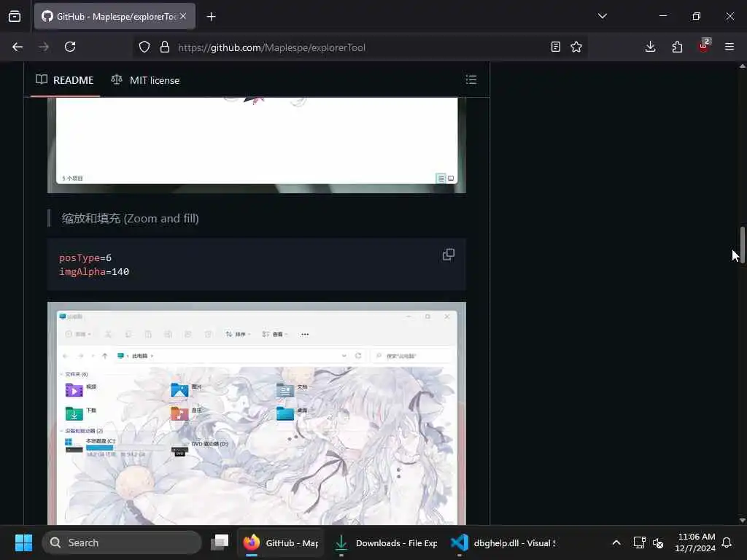Switch to Downloads File Explorer window
This screenshot has height=560, width=747.
pyautogui.click(x=385, y=542)
